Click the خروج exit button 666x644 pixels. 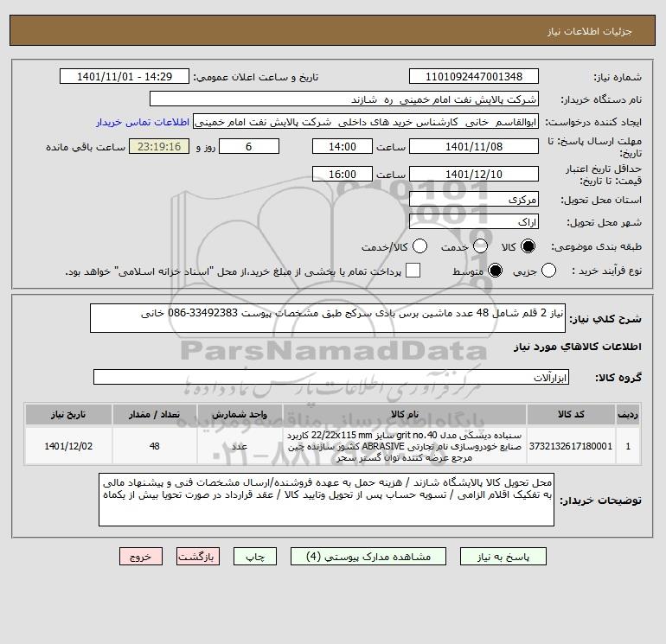141,557
